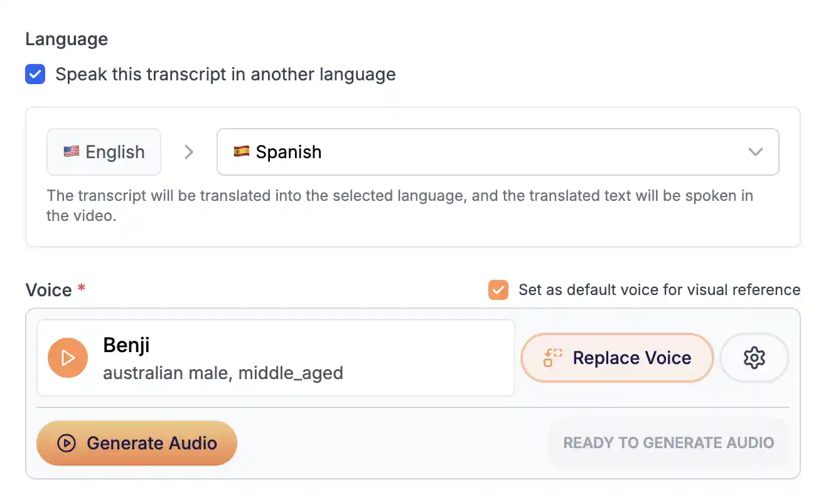
Task: Click the red required asterisk beside Voice
Action: click(x=81, y=288)
